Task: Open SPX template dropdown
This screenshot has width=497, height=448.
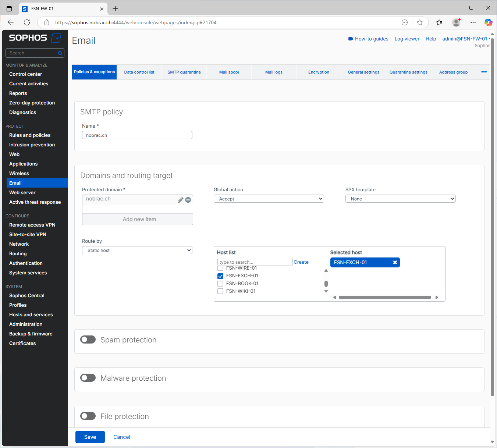Action: [401, 199]
